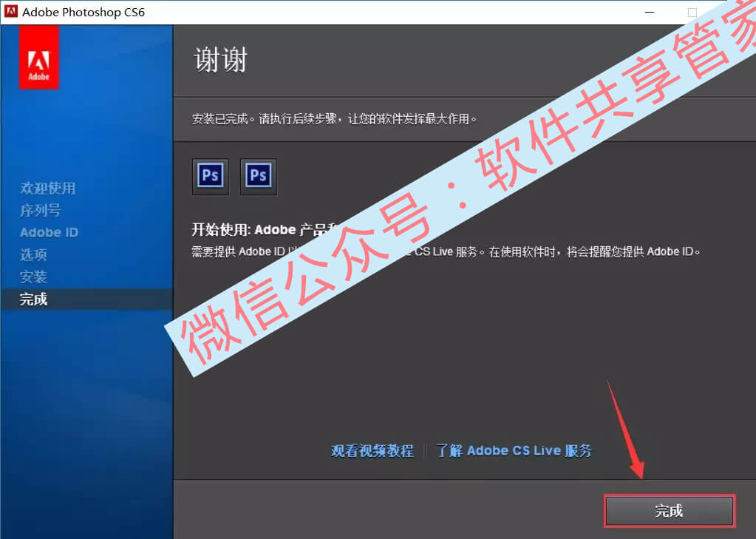Viewport: 756px width, 539px height.
Task: Select the 序列号 step in sidebar
Action: coord(41,211)
